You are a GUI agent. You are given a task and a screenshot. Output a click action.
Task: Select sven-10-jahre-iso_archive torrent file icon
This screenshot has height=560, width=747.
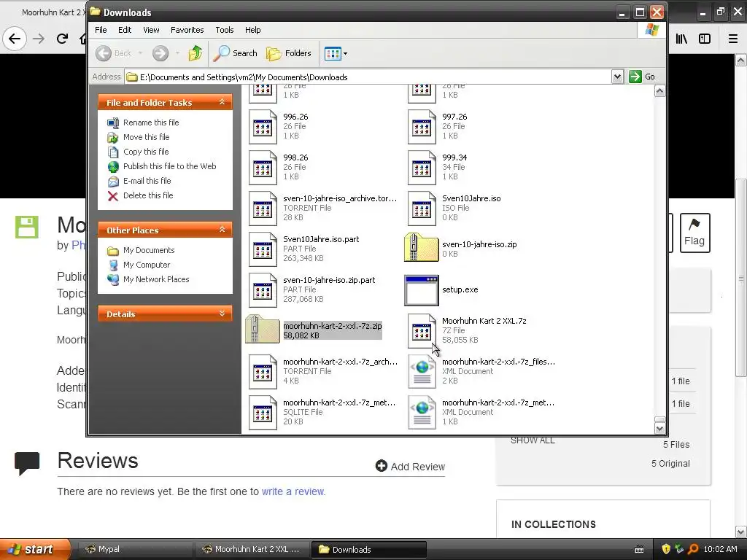[x=263, y=209]
